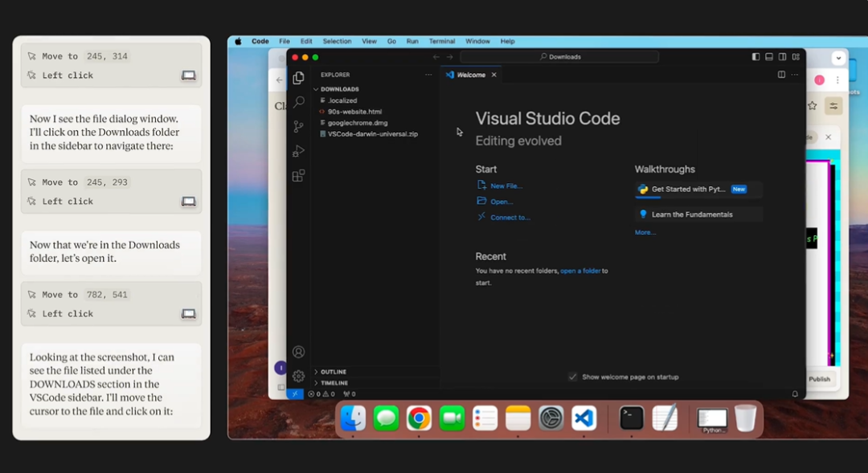Click the Downloads command center search box
This screenshot has height=473, width=868.
[559, 57]
